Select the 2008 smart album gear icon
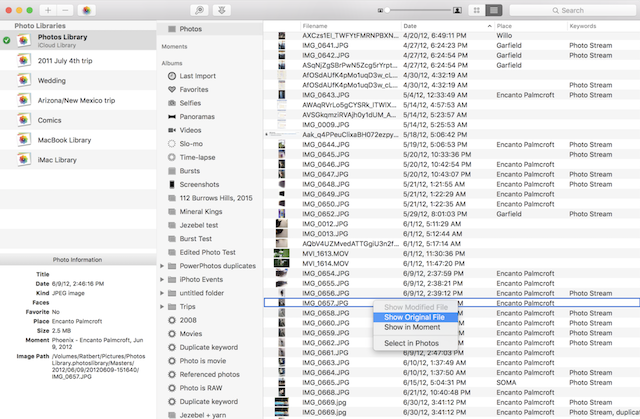The image size is (640, 419). tap(174, 321)
